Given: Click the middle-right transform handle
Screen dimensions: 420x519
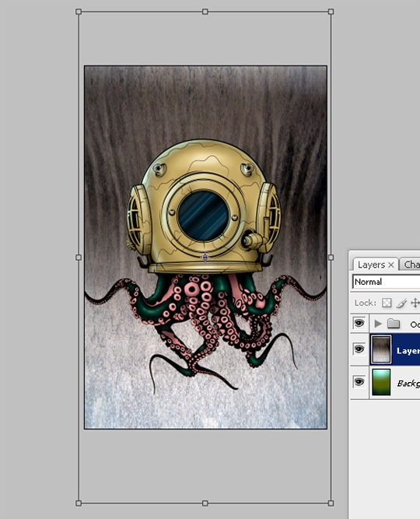Looking at the screenshot, I should pos(331,258).
